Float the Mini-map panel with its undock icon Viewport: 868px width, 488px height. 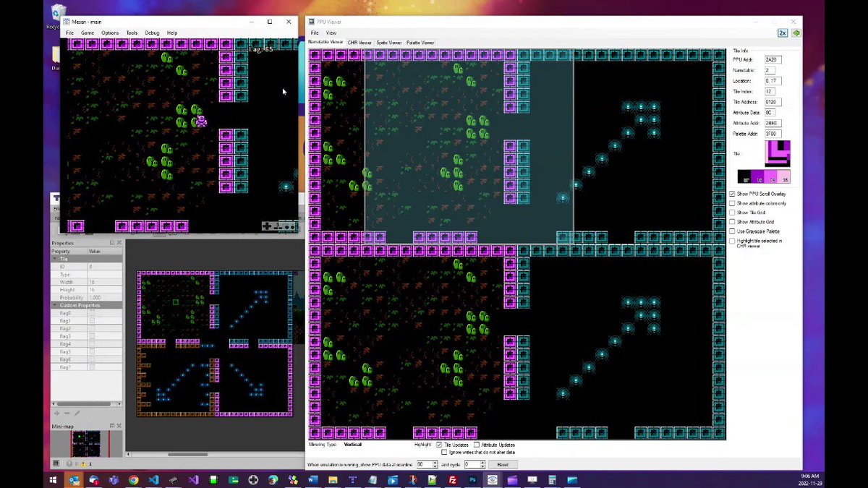point(111,426)
